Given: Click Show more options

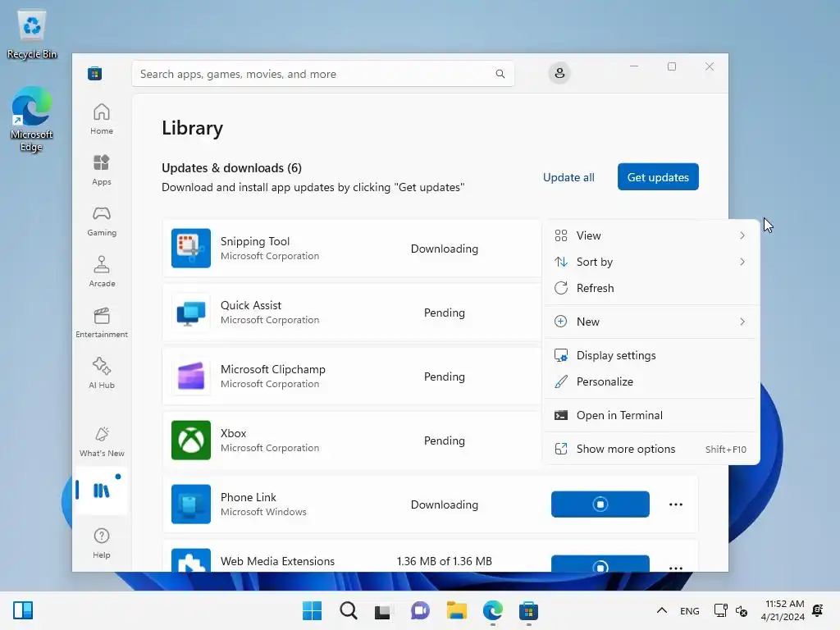Looking at the screenshot, I should pyautogui.click(x=651, y=449).
